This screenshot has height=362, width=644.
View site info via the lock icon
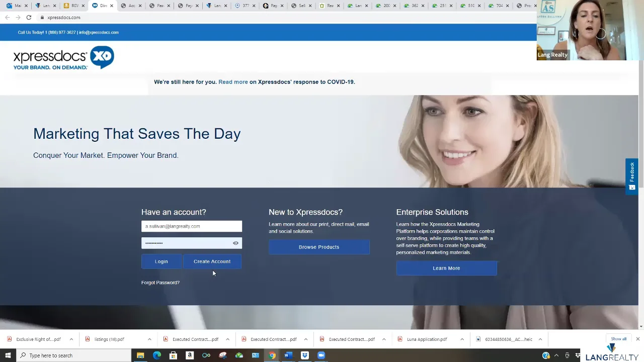42,17
